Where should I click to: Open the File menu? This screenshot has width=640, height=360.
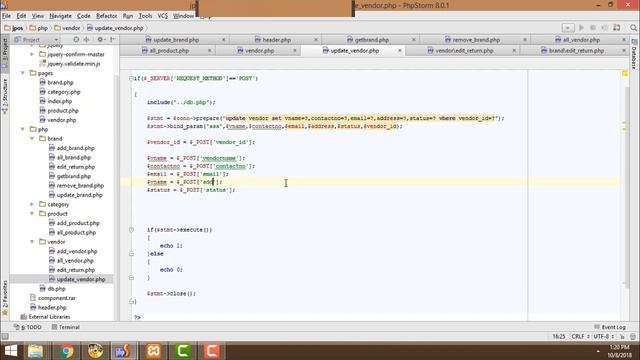pos(7,16)
